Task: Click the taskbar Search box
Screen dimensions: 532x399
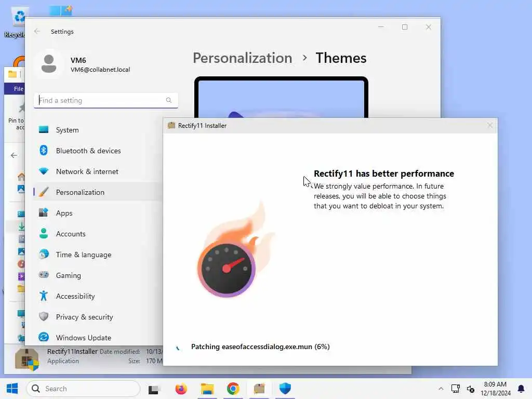Action: point(84,389)
